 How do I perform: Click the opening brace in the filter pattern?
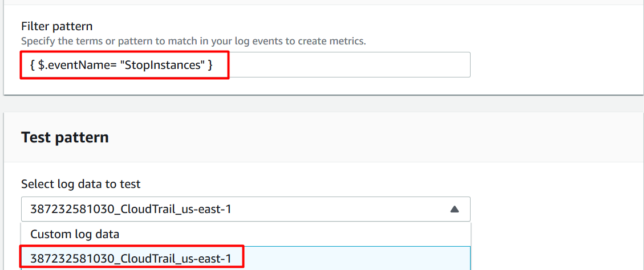click(33, 65)
